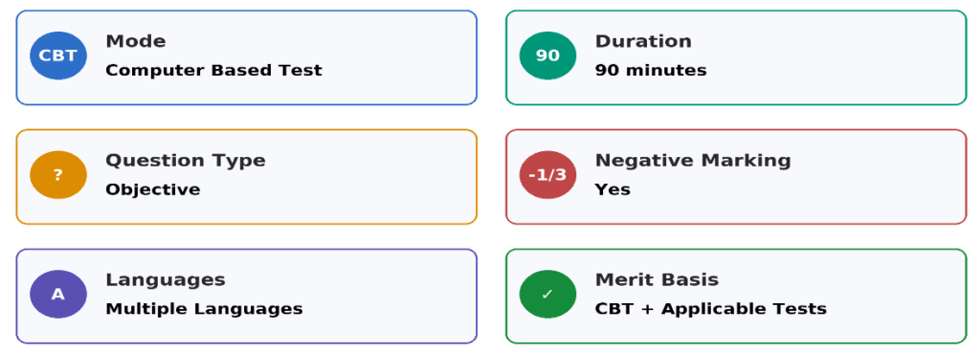Open the Duration info card
980x354 pixels.
(x=736, y=57)
